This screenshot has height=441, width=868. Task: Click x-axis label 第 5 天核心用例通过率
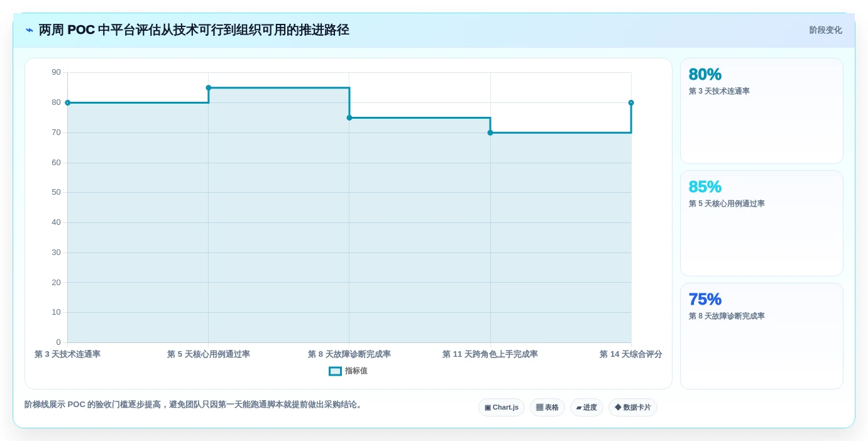[x=209, y=354]
